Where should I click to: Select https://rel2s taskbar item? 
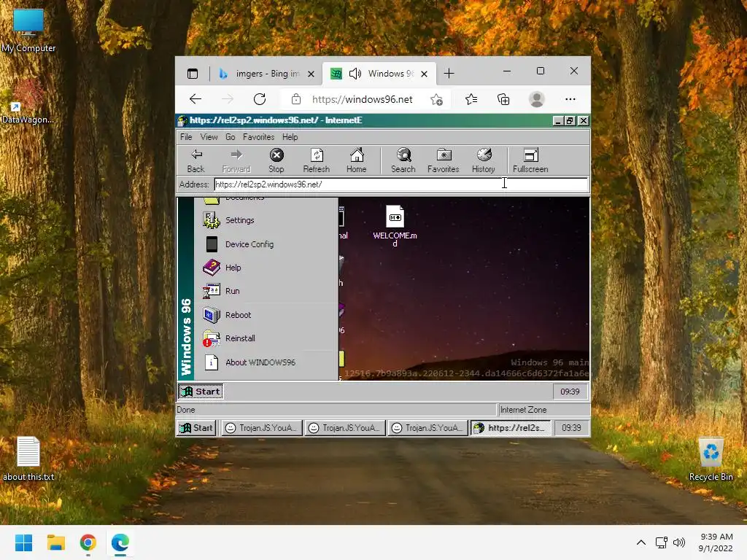(x=511, y=427)
